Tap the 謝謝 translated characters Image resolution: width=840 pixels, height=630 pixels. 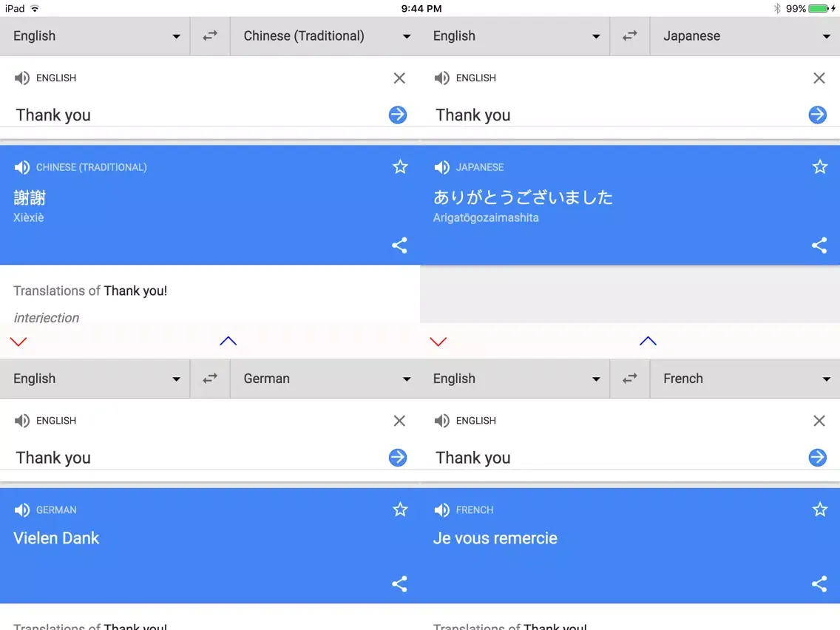(x=30, y=197)
